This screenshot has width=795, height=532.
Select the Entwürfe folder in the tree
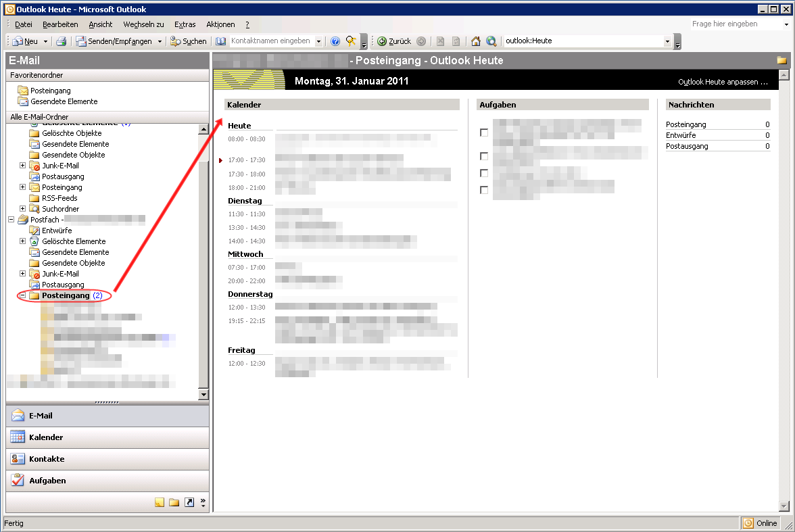point(57,231)
